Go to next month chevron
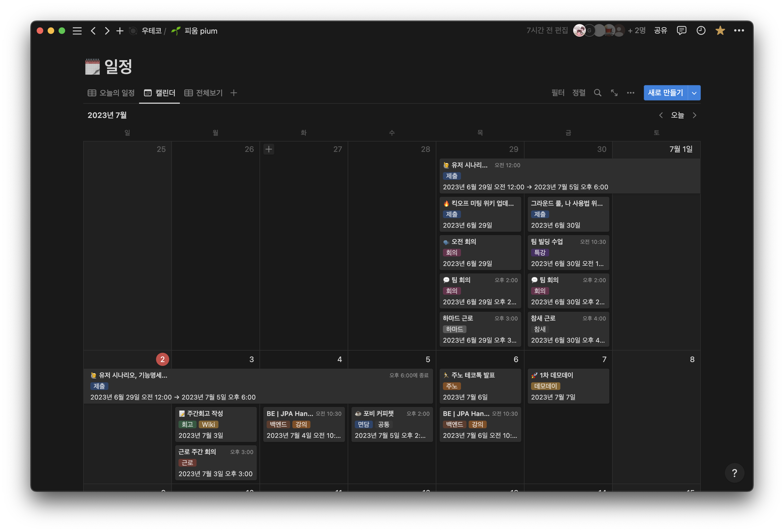The image size is (784, 532). [694, 115]
